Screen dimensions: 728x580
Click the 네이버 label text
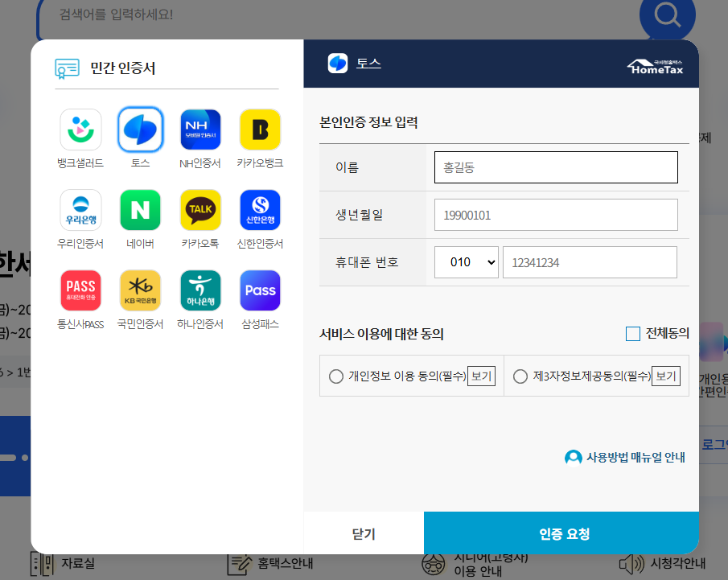140,244
